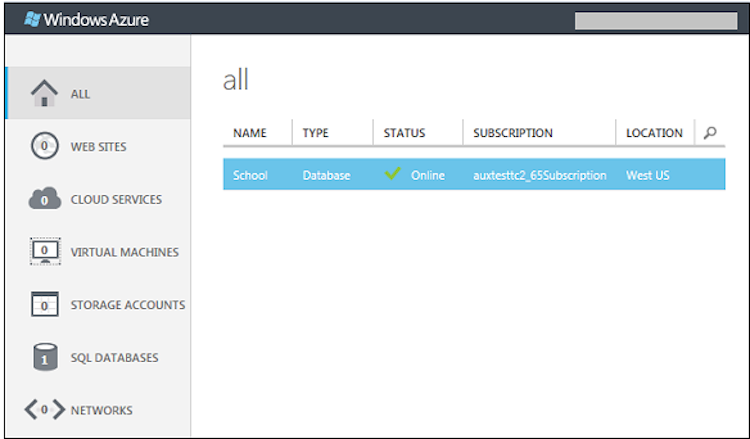
Task: Click the 'all' page heading
Action: click(236, 80)
